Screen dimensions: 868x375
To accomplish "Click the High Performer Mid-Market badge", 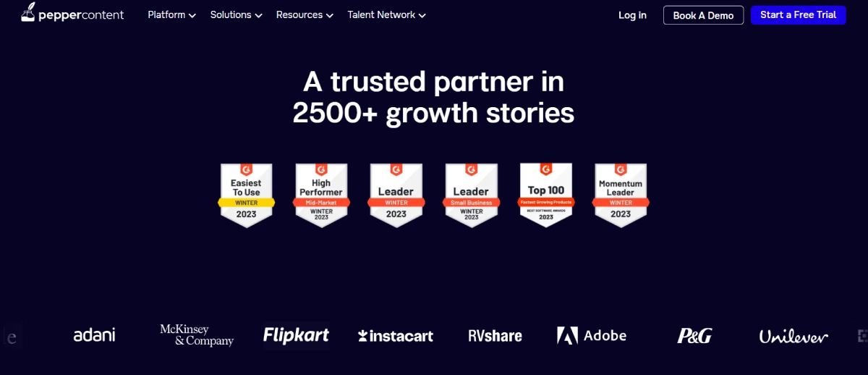I will pos(321,195).
